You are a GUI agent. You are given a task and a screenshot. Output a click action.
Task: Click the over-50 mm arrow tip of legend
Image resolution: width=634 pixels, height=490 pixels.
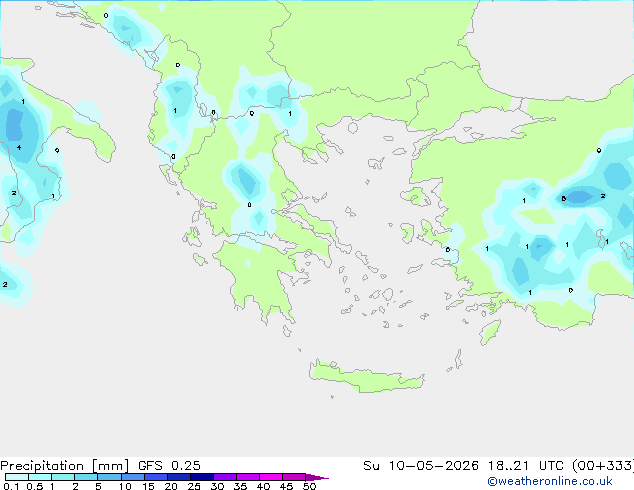tap(317, 477)
